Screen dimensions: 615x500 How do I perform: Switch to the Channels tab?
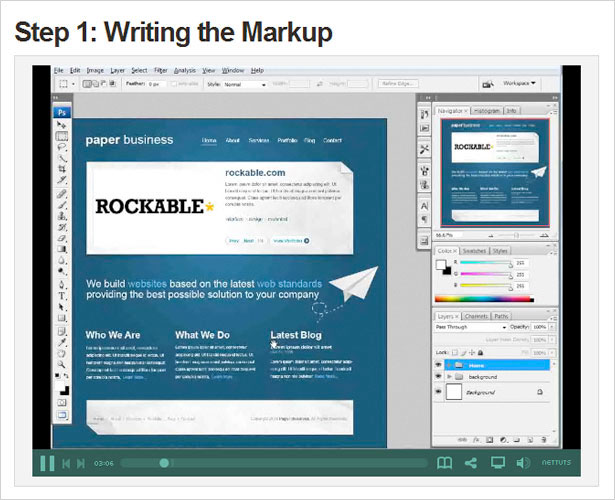coord(476,316)
